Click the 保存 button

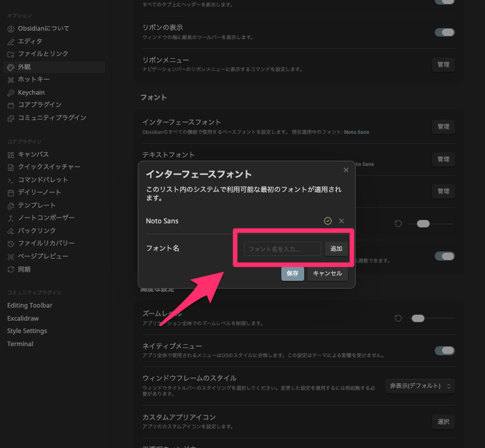point(292,274)
